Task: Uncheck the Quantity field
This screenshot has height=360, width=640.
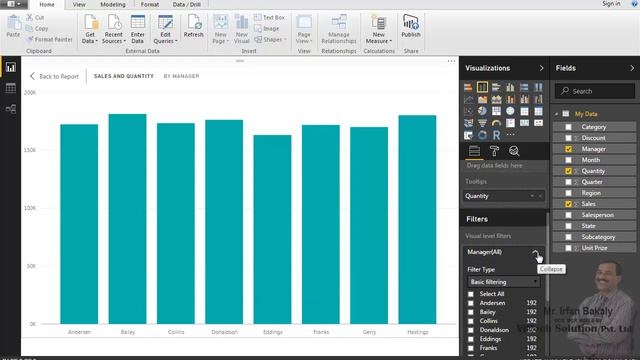Action: click(x=568, y=171)
